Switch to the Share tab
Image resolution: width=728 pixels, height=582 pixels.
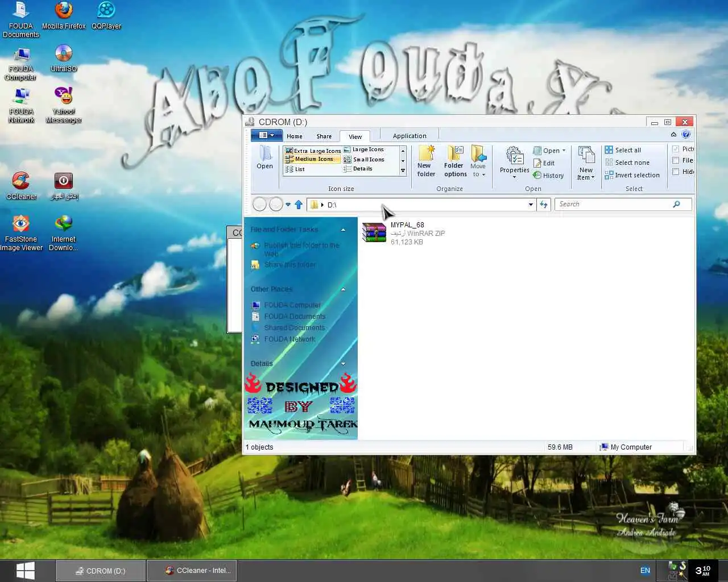(x=324, y=136)
